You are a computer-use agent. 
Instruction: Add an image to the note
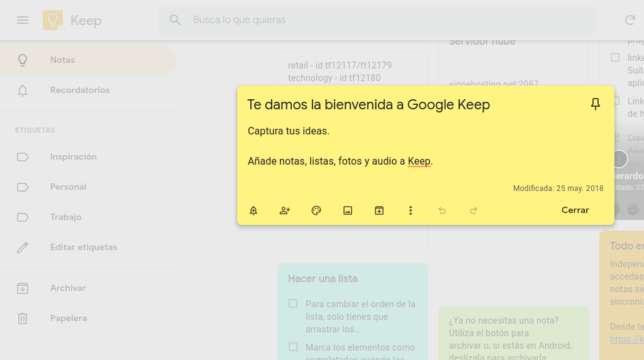tap(348, 210)
